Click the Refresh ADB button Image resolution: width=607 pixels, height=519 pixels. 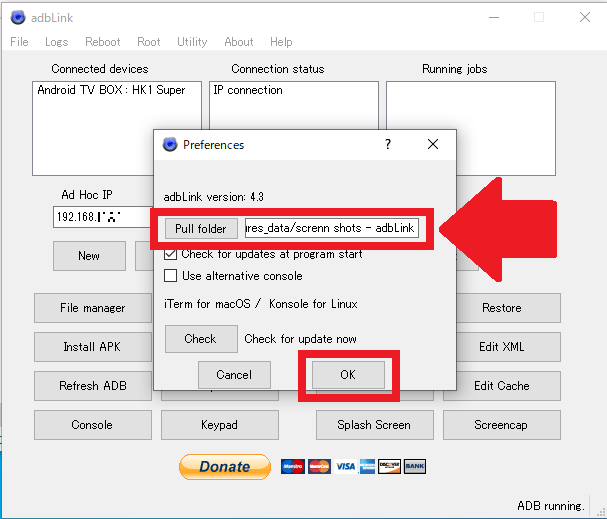(x=93, y=386)
